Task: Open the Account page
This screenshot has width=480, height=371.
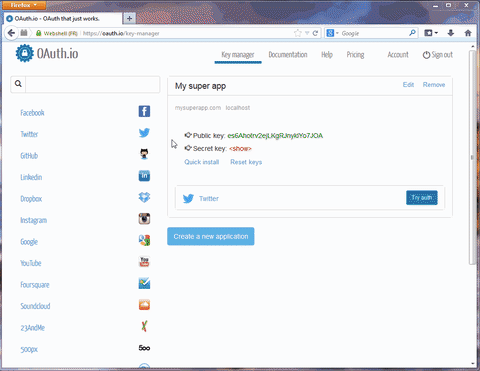Action: click(x=398, y=55)
